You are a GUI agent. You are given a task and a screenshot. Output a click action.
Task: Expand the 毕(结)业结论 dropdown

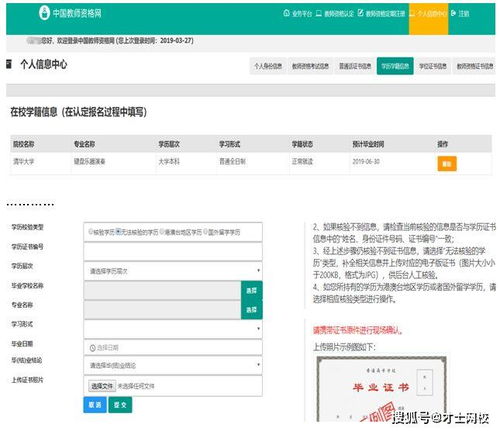[x=173, y=365]
